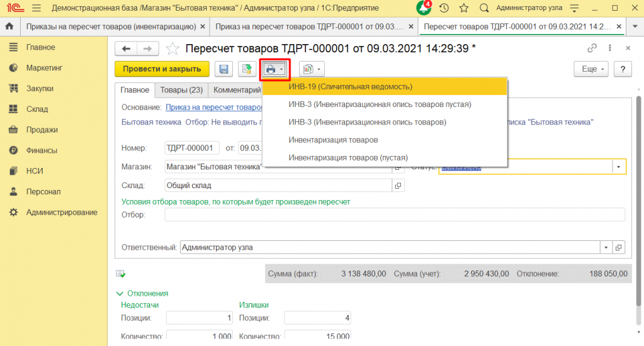Select Инвентаризация товаров print form
The image size is (644, 346).
pyautogui.click(x=385, y=140)
